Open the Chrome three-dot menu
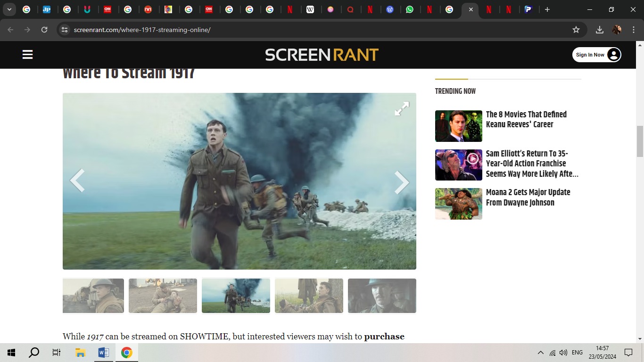The height and width of the screenshot is (362, 644). point(634,30)
